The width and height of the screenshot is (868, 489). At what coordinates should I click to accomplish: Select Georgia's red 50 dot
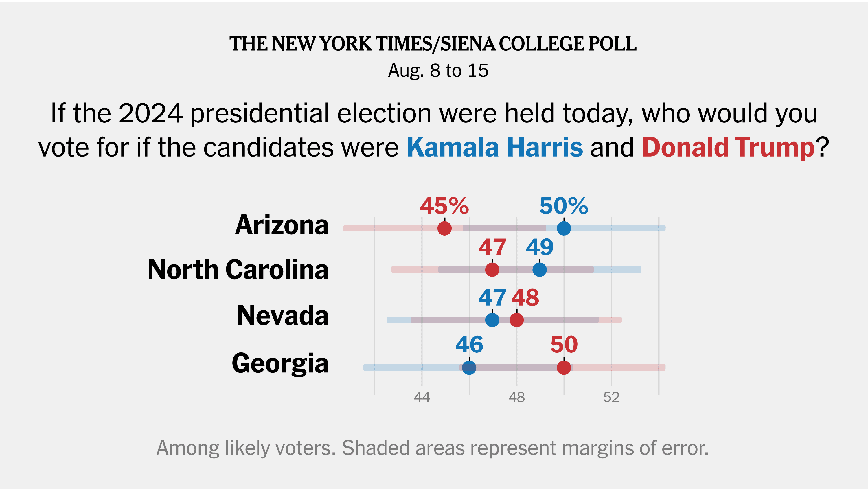coord(564,367)
